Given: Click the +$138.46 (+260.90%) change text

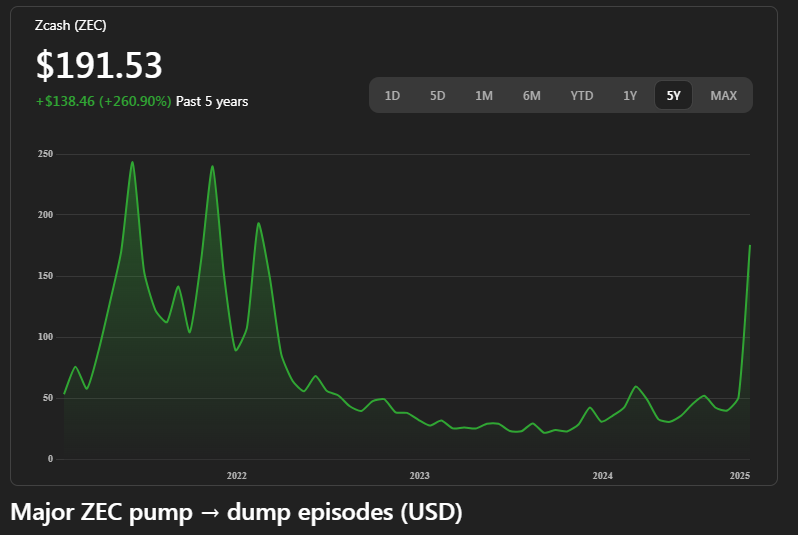Looking at the screenshot, I should pos(103,101).
